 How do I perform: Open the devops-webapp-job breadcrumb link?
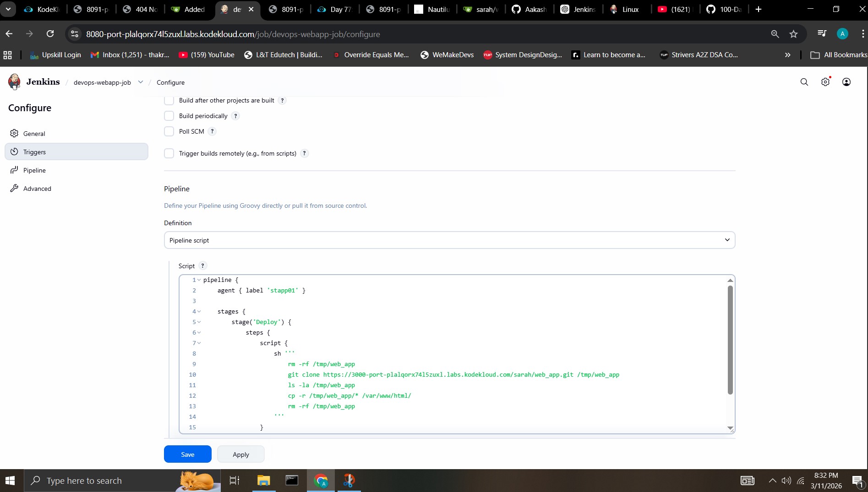(x=102, y=82)
